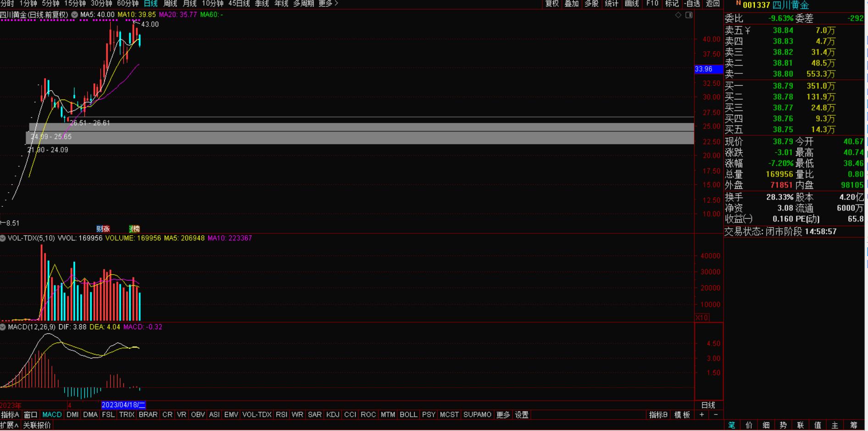The height and width of the screenshot is (431, 868).
Task: Open the 设置 indicator settings
Action: tap(522, 414)
